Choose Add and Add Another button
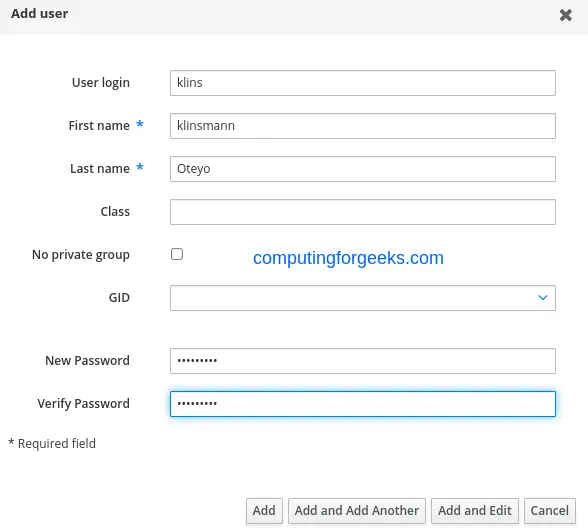Viewport: 588px width, 531px height. [357, 510]
